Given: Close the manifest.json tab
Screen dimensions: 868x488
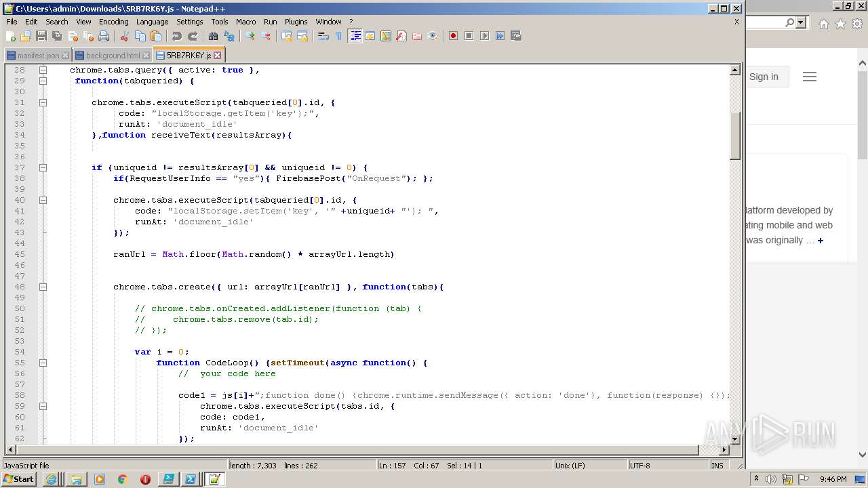Looking at the screenshot, I should click(65, 56).
